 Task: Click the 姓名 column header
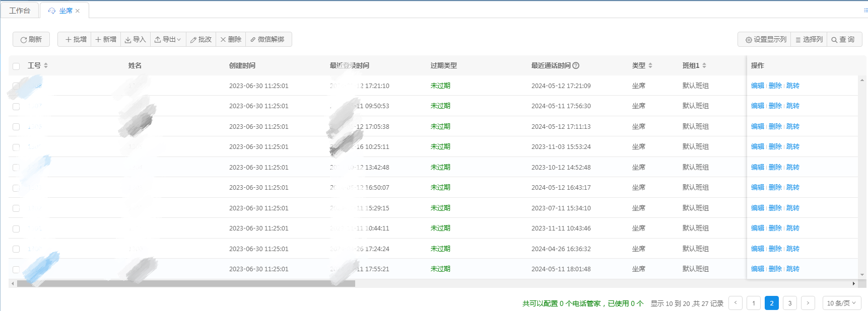click(x=135, y=65)
